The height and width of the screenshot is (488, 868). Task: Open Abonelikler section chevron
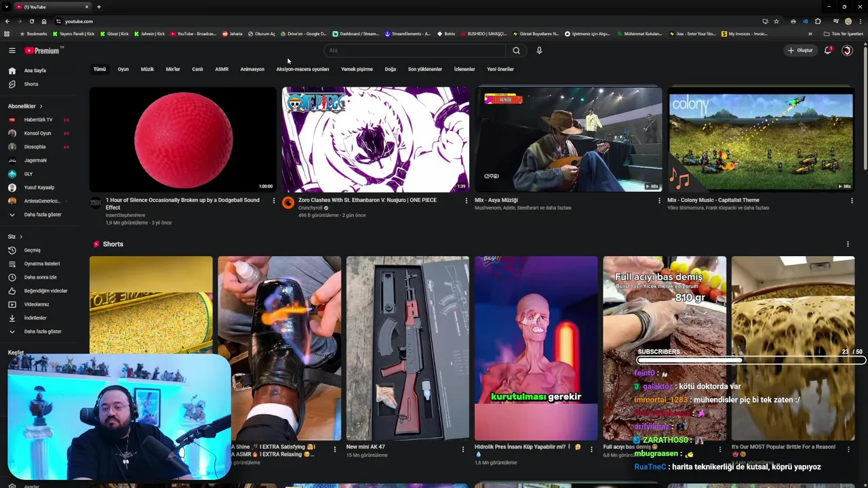point(41,106)
